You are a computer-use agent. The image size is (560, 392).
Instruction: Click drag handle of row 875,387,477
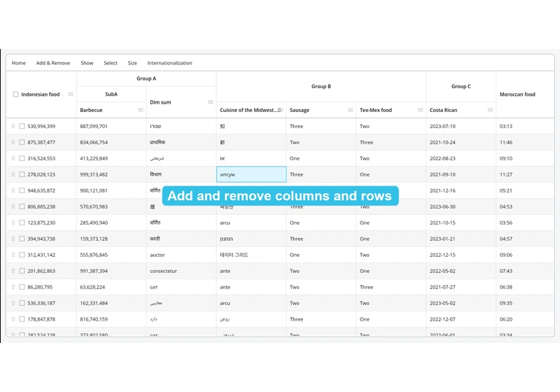pos(13,142)
